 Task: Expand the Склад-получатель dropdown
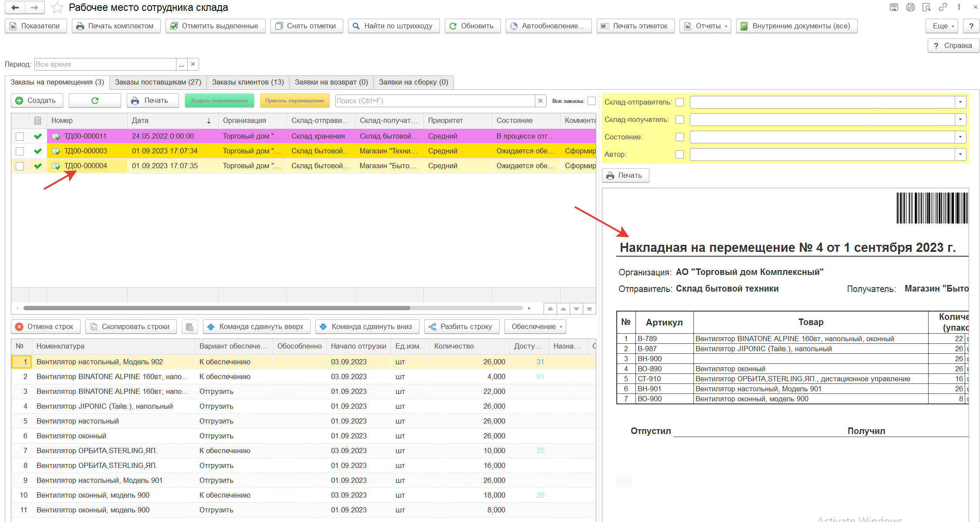[961, 120]
